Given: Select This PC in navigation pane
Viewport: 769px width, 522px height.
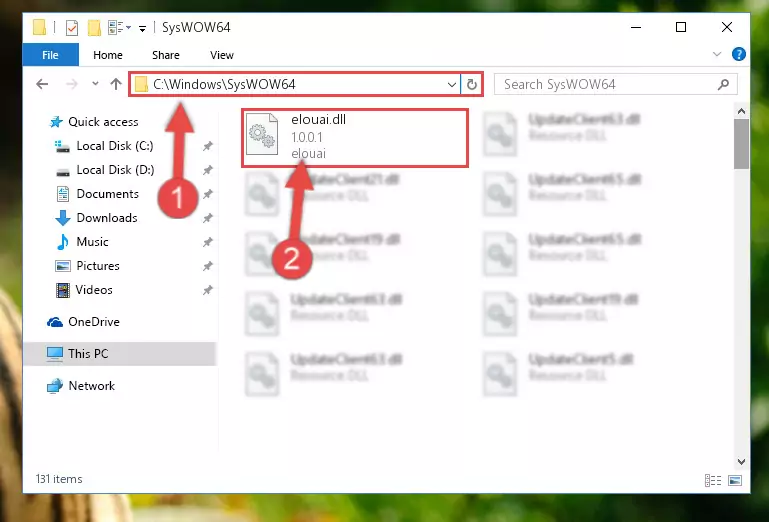Looking at the screenshot, I should (88, 354).
